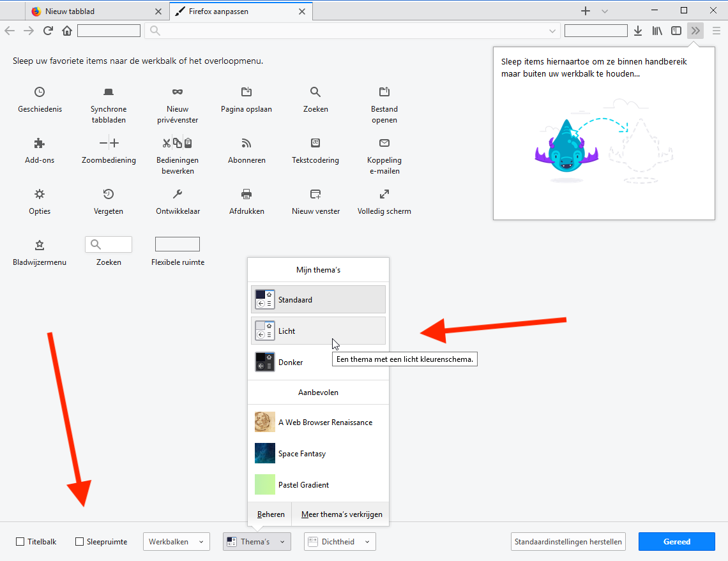Viewport: 728px width, 561px height.
Task: Toggle the Sleepruimte checkbox
Action: point(80,542)
